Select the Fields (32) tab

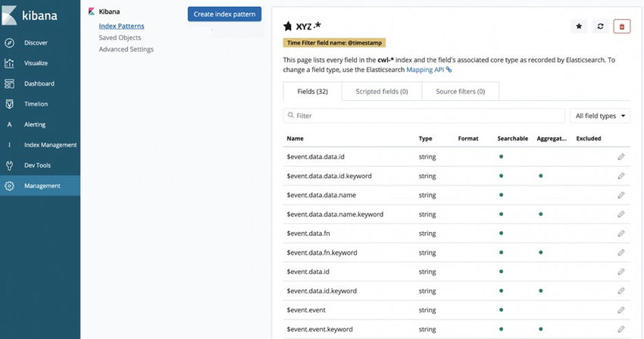click(x=312, y=92)
